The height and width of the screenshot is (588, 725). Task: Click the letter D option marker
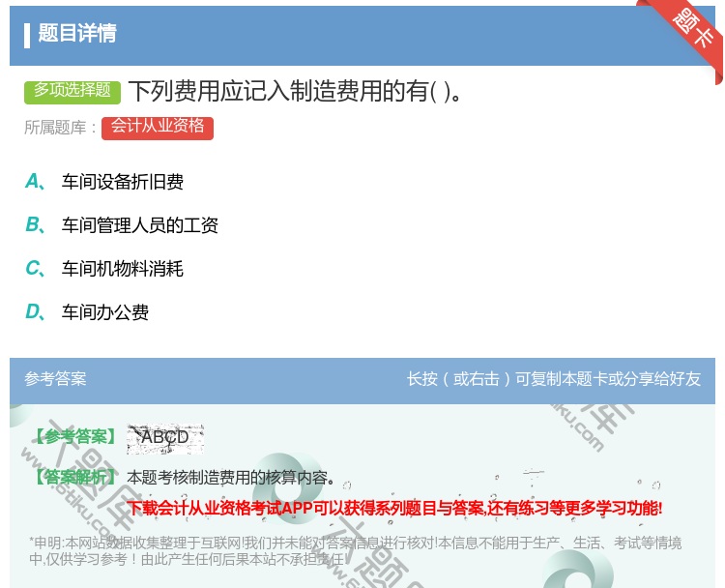(35, 312)
